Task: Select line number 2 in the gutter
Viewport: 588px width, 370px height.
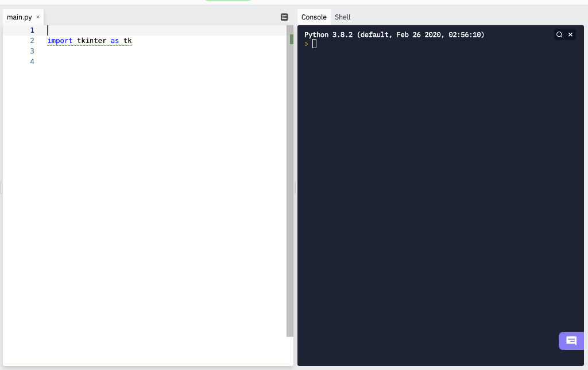Action: point(32,41)
